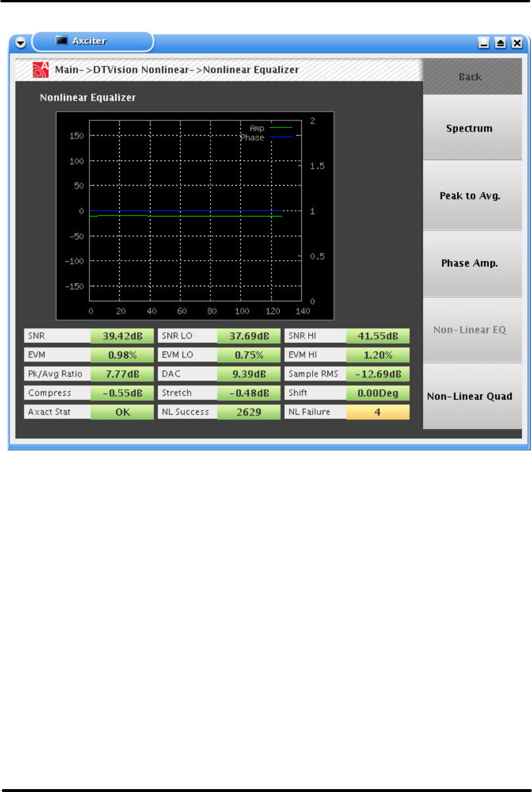Click the blue Phase trace on graph

coord(186,211)
